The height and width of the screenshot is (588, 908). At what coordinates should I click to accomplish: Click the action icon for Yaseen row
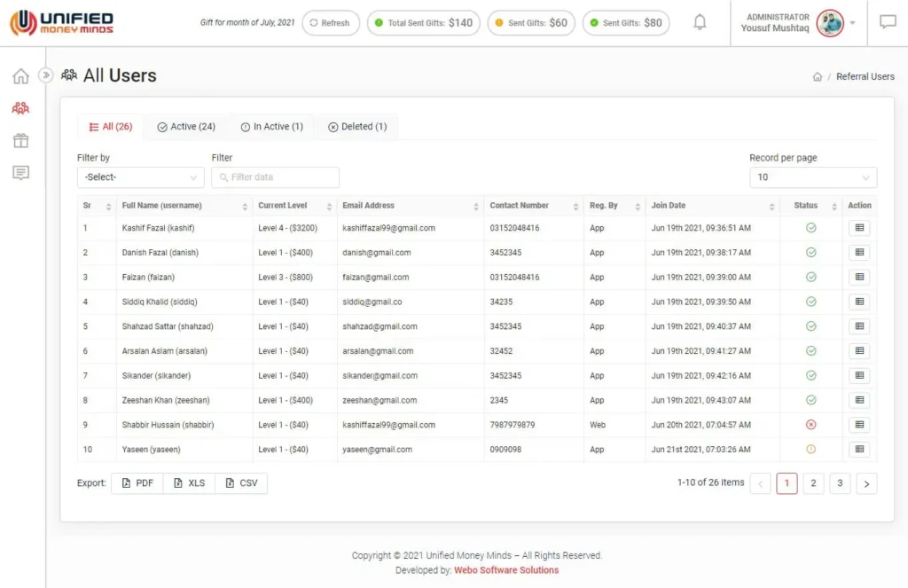click(858, 450)
